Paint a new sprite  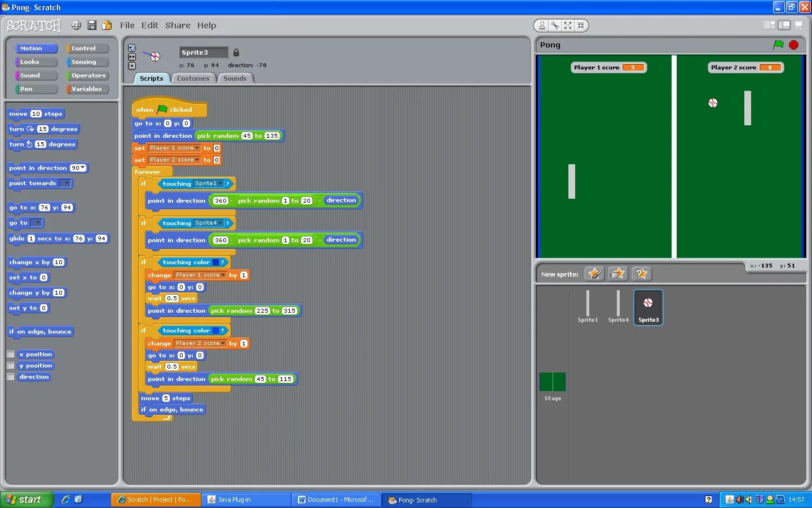[594, 274]
